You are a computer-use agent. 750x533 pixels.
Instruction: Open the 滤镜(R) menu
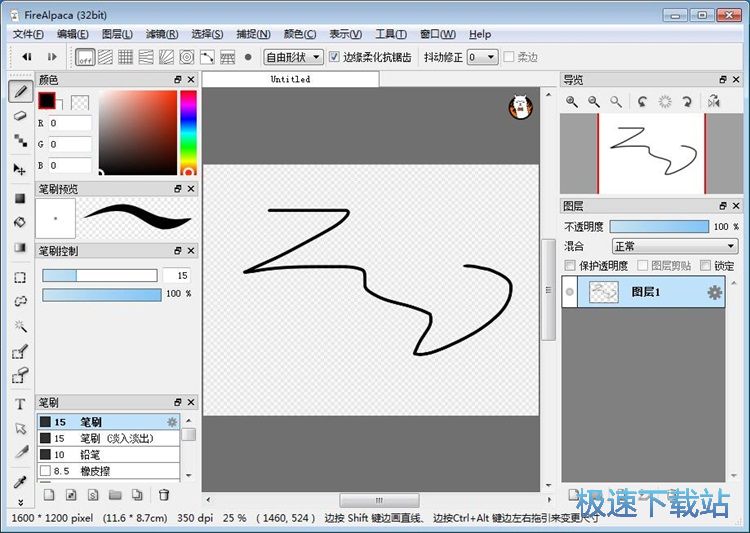pos(161,34)
